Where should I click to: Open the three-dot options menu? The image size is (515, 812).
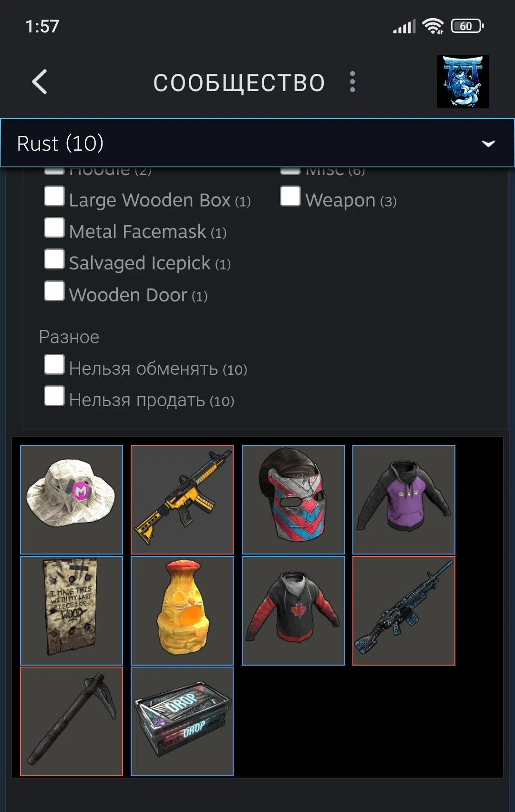[x=352, y=82]
